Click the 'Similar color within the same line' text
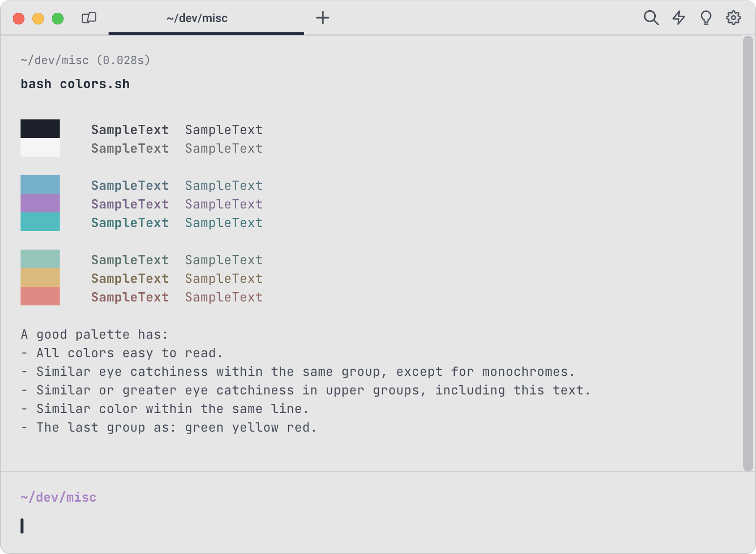 (173, 409)
